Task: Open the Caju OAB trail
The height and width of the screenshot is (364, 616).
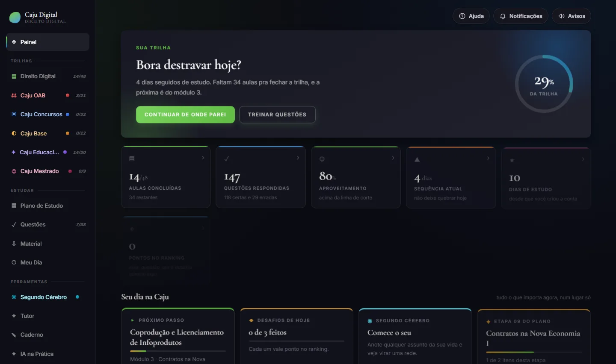Action: (48, 95)
